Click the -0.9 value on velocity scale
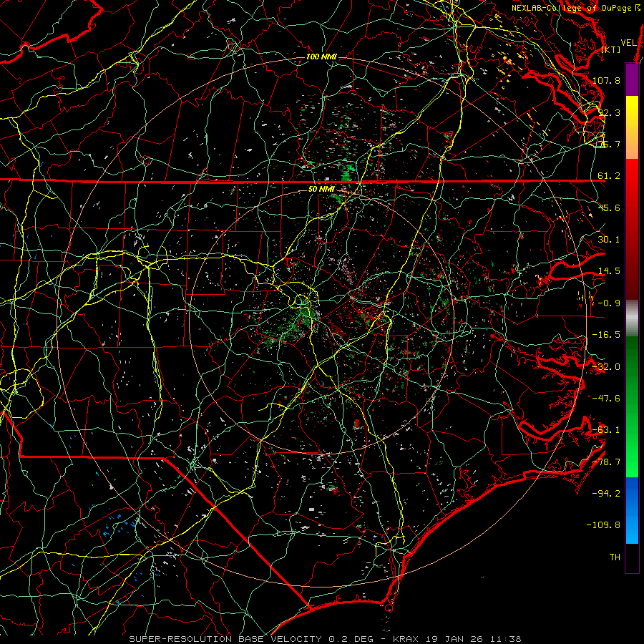 609,303
